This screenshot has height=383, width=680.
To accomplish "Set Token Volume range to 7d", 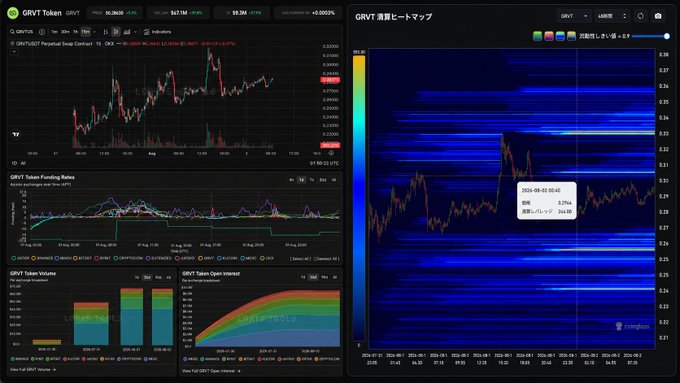I will coord(137,277).
